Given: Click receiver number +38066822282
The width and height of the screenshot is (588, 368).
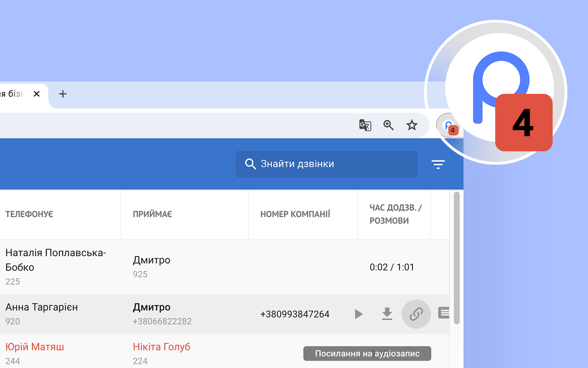Looking at the screenshot, I should click(x=162, y=322).
